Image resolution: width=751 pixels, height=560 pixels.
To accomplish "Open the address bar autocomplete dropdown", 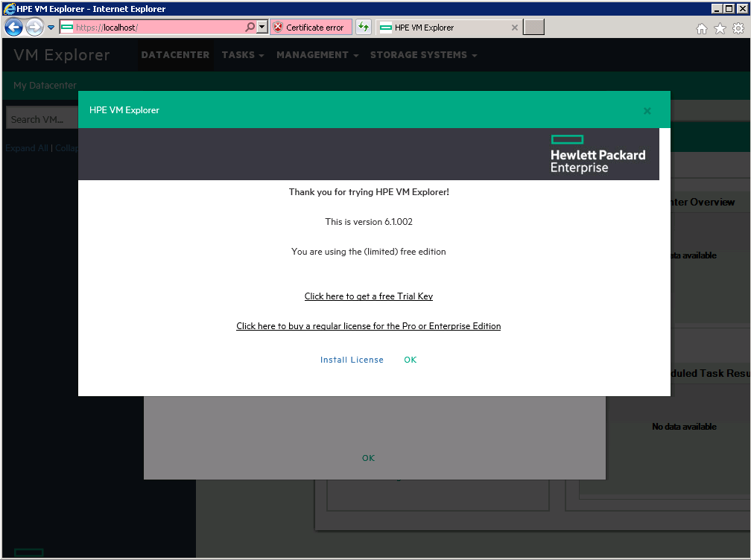I will [262, 28].
